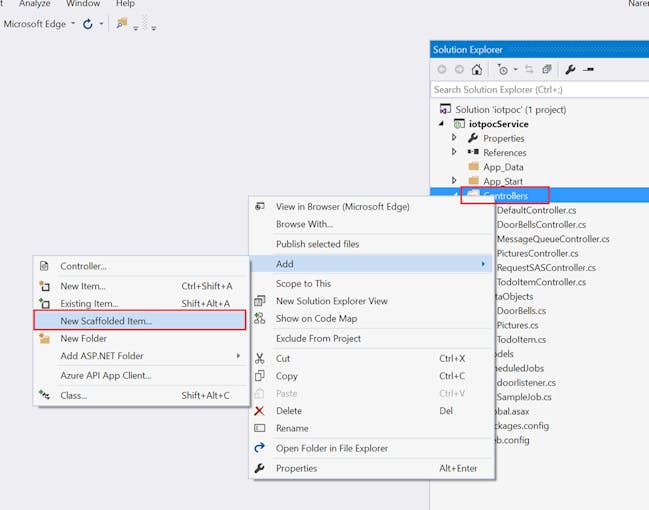Expand the App_Start folder

coord(454,181)
